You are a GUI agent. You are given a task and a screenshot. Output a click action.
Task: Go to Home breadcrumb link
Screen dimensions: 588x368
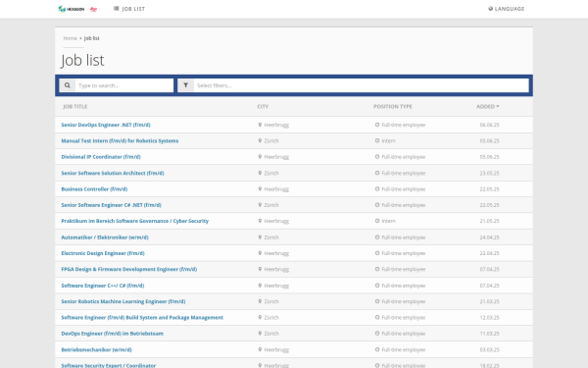pos(70,38)
